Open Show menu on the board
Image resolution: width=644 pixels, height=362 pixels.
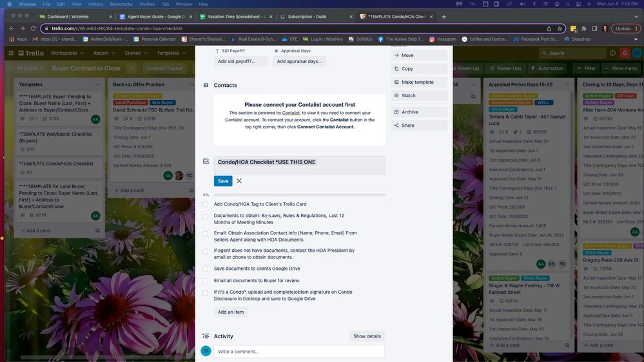[621, 68]
